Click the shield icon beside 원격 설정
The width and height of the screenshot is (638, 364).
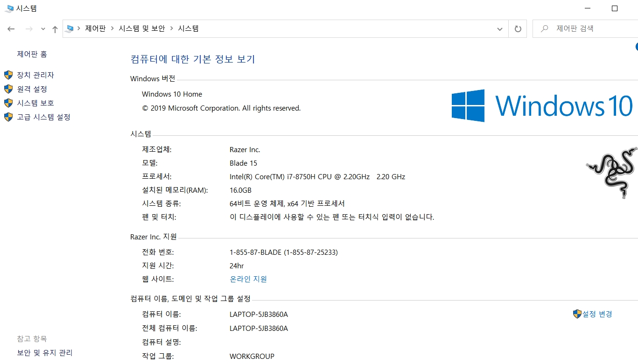8,89
